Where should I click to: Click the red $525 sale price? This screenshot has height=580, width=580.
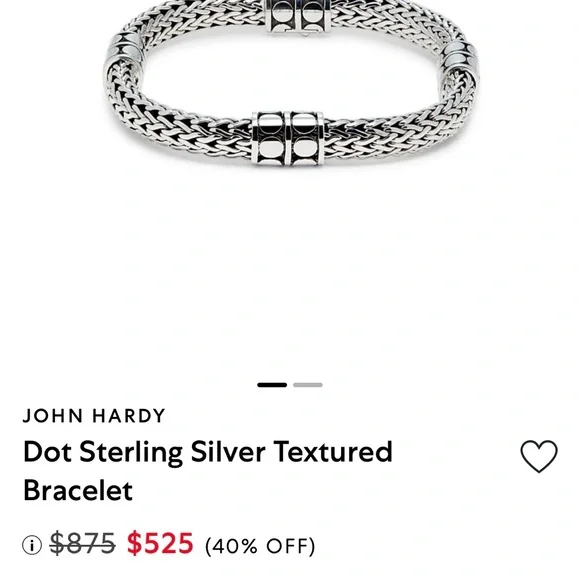[x=160, y=543]
